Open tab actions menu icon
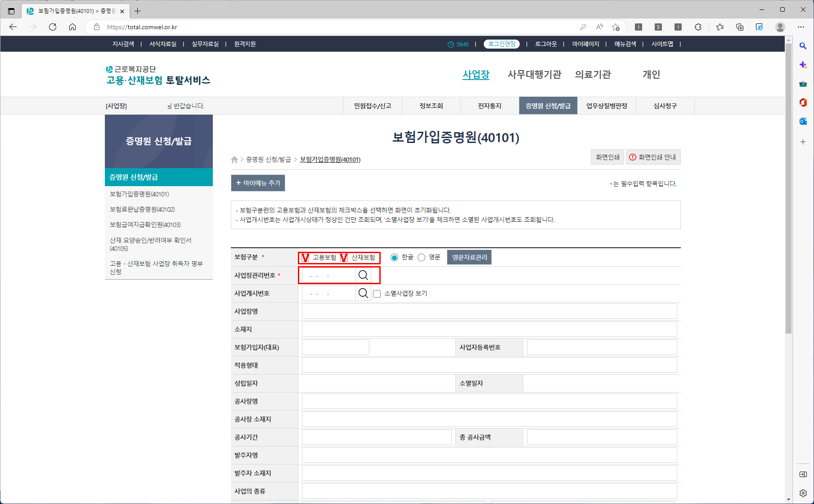Screen dimensions: 814x504 (11, 11)
